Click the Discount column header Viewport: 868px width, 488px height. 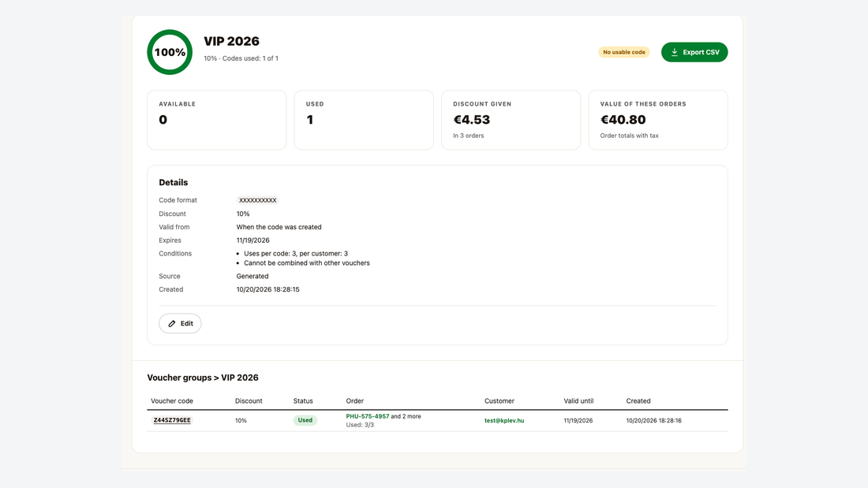(x=249, y=400)
